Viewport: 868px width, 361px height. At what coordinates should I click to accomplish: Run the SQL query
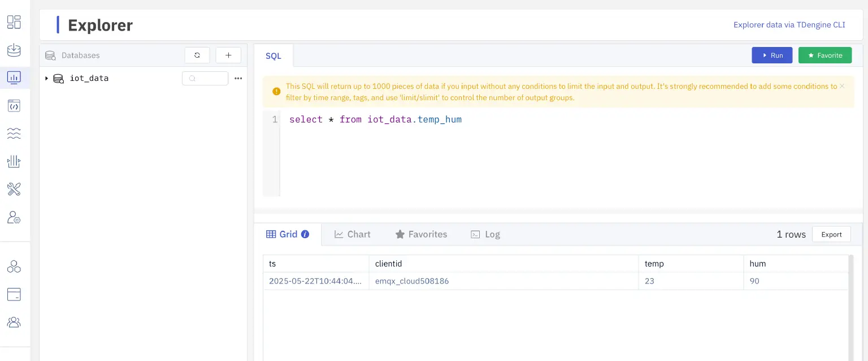coord(772,55)
